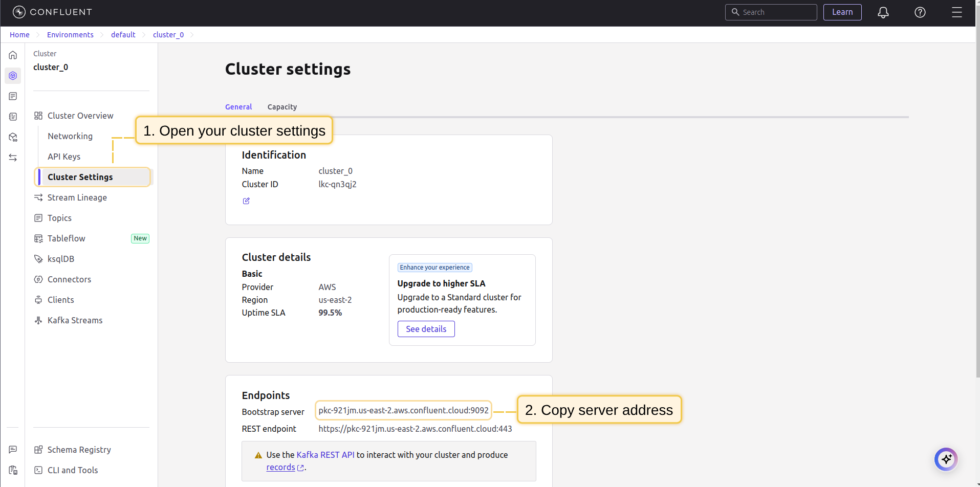
Task: Open the AI assistant sparkle button
Action: click(x=946, y=459)
